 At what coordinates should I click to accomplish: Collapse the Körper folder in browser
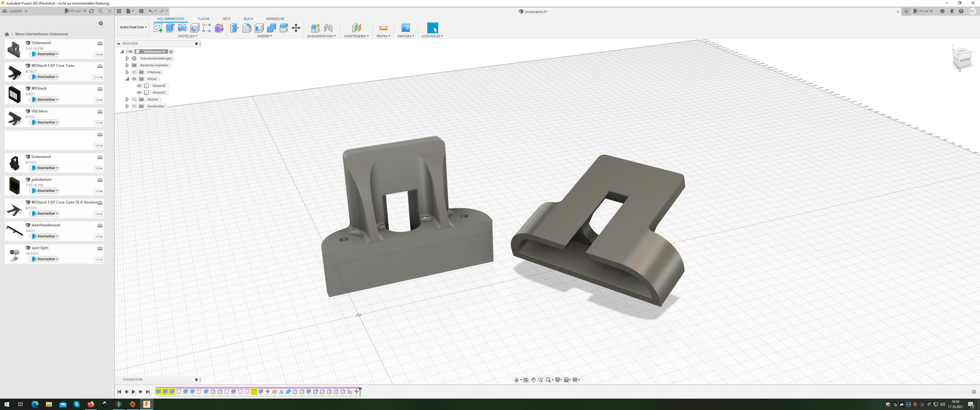coord(127,79)
